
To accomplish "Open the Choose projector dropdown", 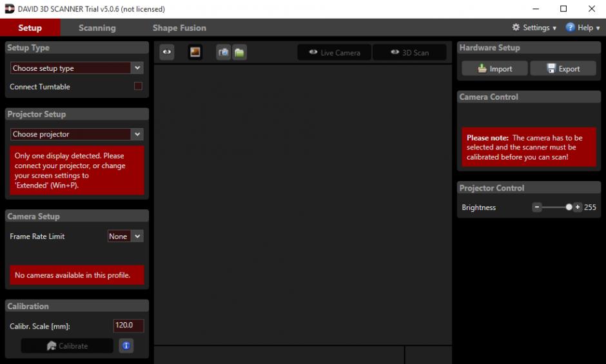I will 77,134.
